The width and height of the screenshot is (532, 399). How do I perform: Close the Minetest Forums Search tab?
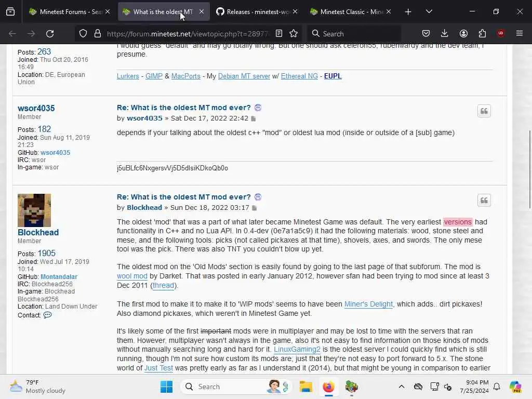tap(108, 11)
